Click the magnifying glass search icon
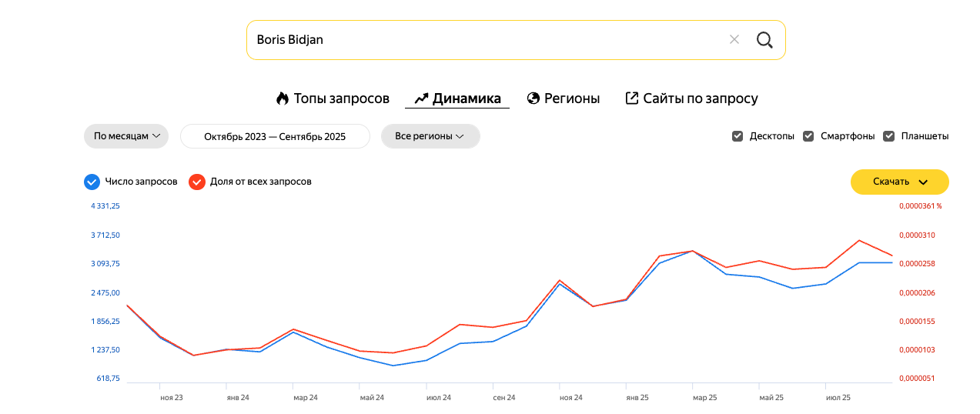Image resolution: width=980 pixels, height=414 pixels. point(764,40)
